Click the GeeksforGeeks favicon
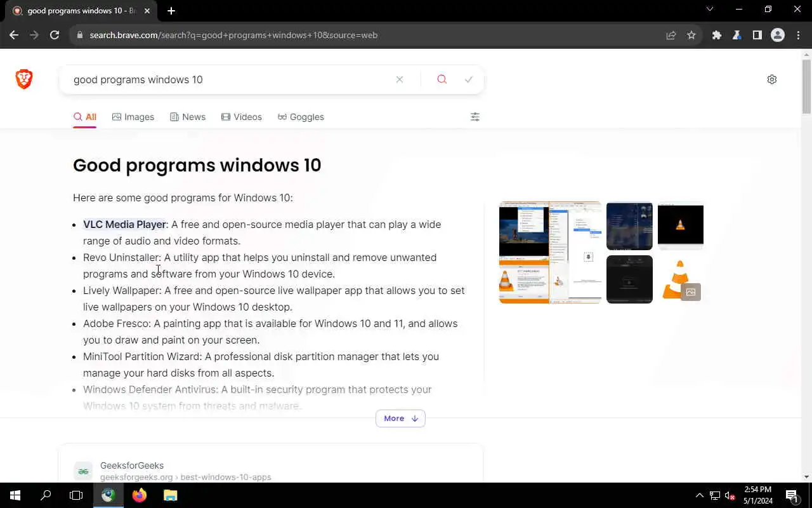The width and height of the screenshot is (812, 508). click(83, 471)
